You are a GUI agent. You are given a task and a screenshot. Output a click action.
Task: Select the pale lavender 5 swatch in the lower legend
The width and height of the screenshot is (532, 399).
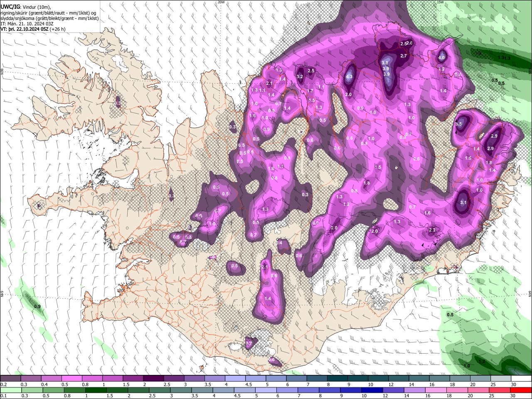click(x=266, y=390)
